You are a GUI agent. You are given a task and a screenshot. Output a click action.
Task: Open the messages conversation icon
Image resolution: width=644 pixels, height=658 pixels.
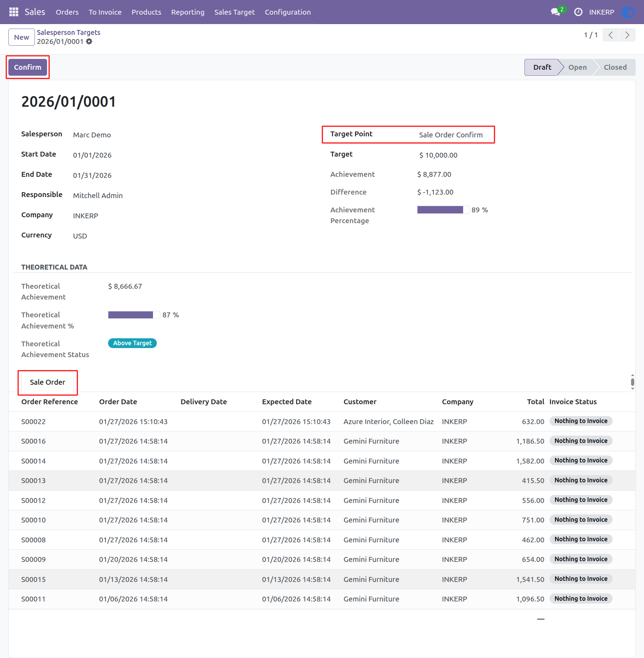pyautogui.click(x=556, y=12)
